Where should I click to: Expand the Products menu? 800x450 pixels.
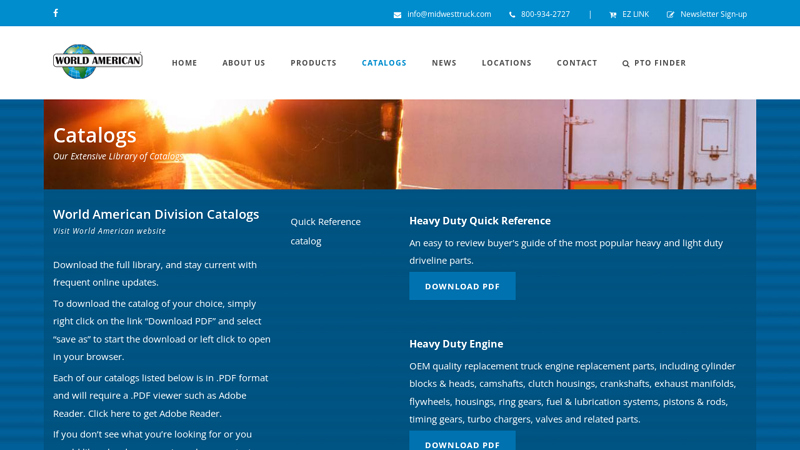coord(313,63)
